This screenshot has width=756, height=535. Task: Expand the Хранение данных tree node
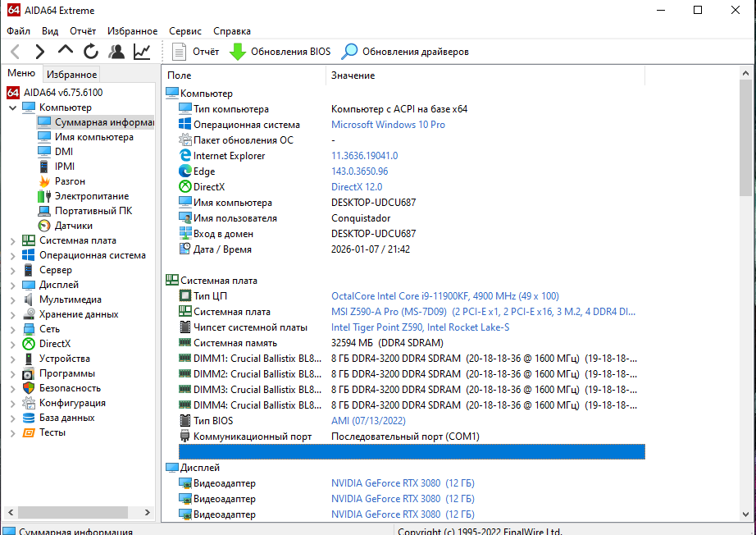(12, 314)
